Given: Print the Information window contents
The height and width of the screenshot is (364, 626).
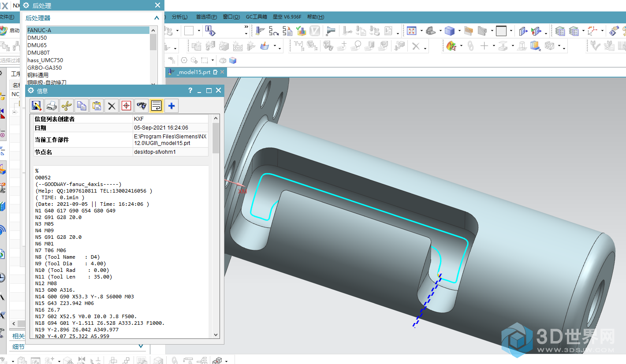Looking at the screenshot, I should click(52, 106).
